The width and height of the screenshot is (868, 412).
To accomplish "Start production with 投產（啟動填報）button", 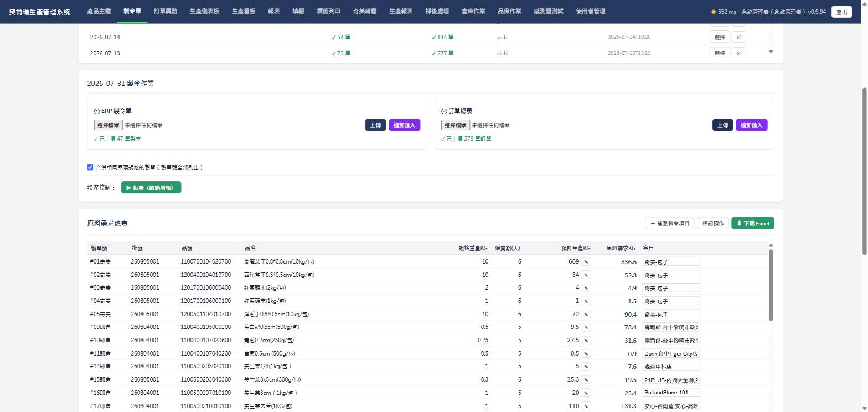I will pos(151,188).
